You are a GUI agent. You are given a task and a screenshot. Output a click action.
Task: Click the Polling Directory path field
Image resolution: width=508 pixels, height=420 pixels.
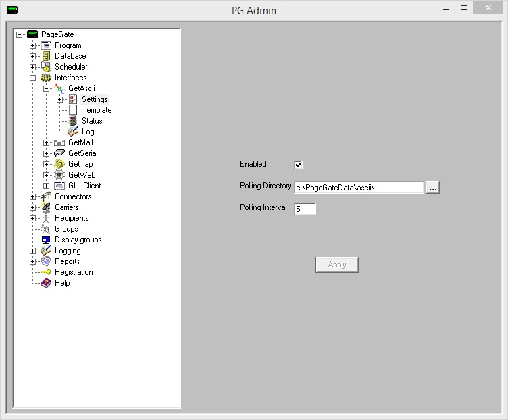click(359, 188)
